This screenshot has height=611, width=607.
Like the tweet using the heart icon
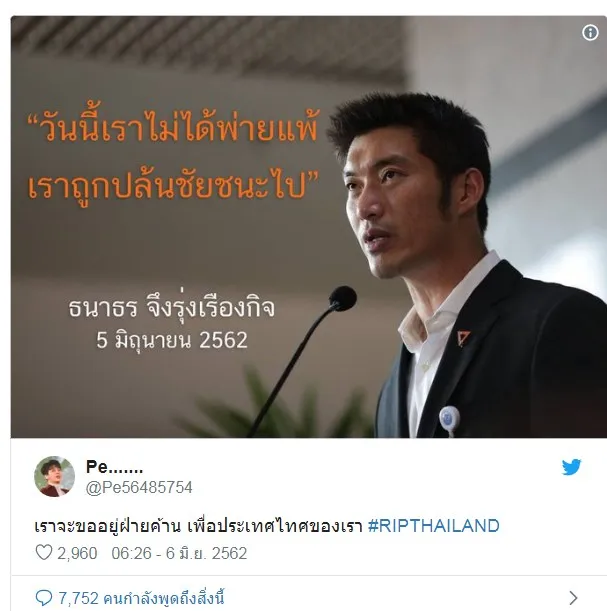(x=44, y=553)
